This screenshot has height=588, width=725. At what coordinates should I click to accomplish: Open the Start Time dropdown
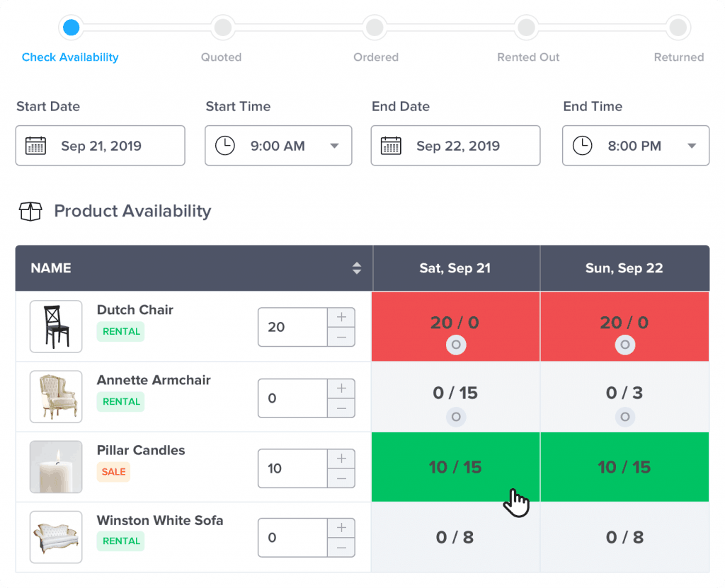pos(334,145)
